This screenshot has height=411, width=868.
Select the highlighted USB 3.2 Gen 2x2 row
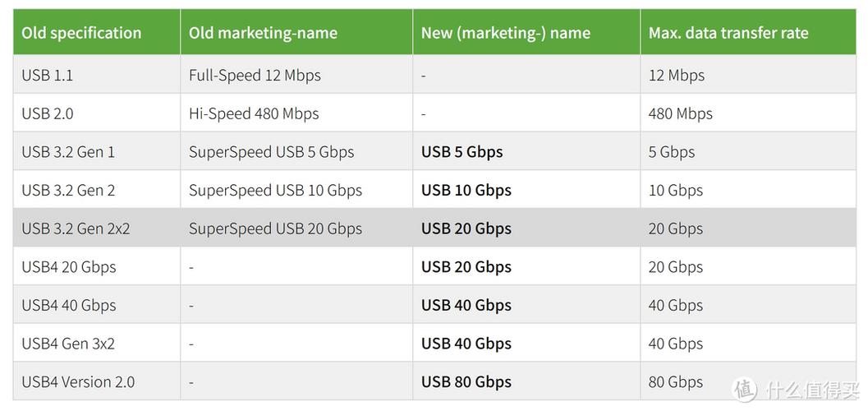click(434, 229)
